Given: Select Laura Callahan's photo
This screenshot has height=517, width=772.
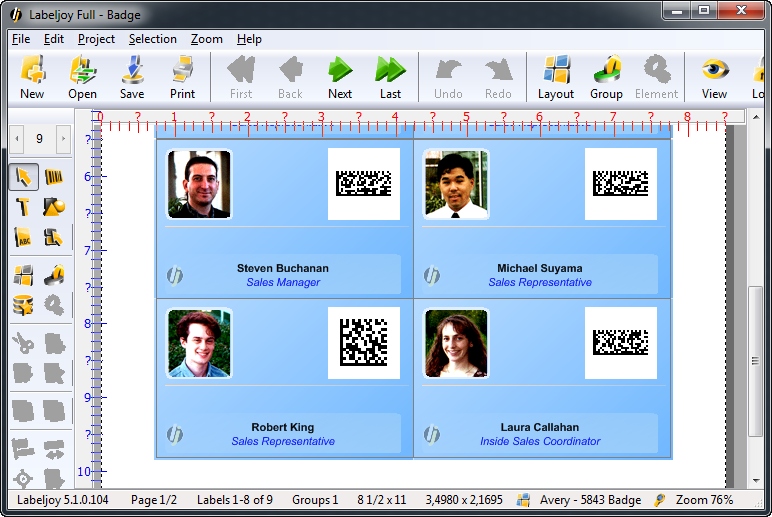Looking at the screenshot, I should click(456, 343).
